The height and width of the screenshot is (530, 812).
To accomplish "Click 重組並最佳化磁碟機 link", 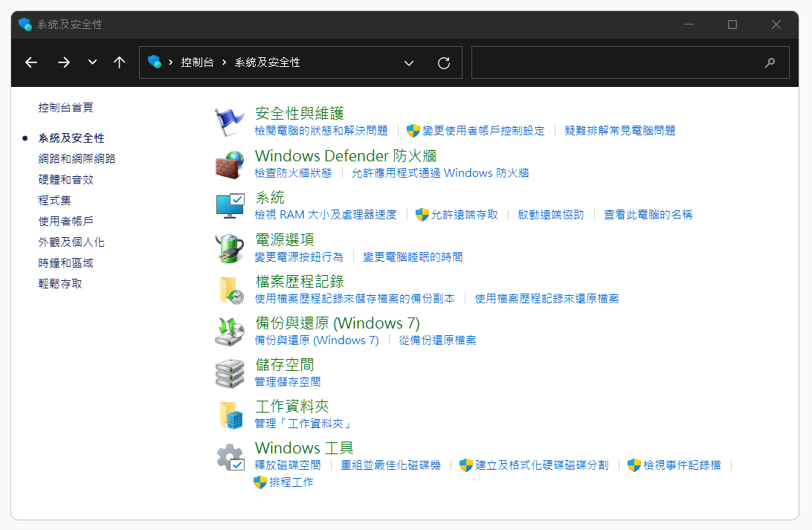I will pyautogui.click(x=390, y=465).
